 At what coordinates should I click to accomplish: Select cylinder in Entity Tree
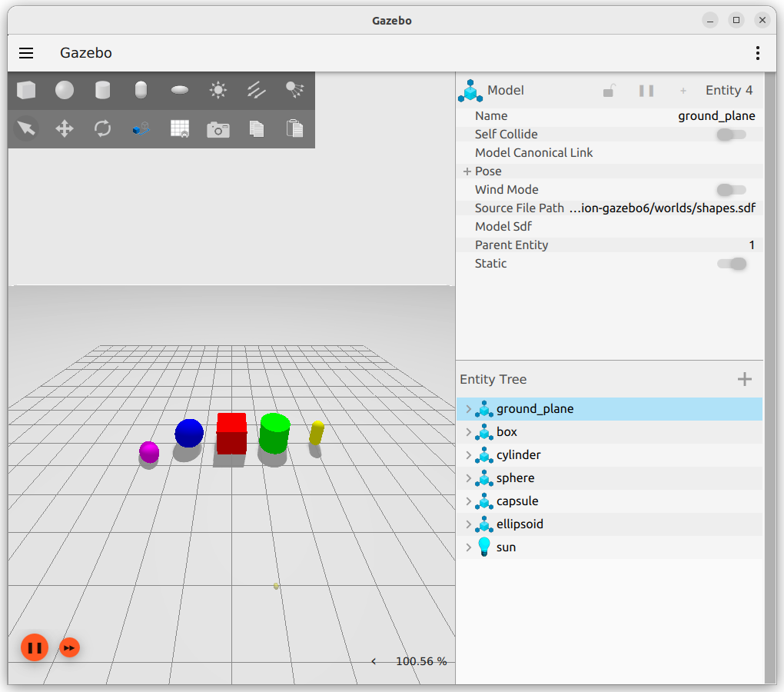[610, 455]
